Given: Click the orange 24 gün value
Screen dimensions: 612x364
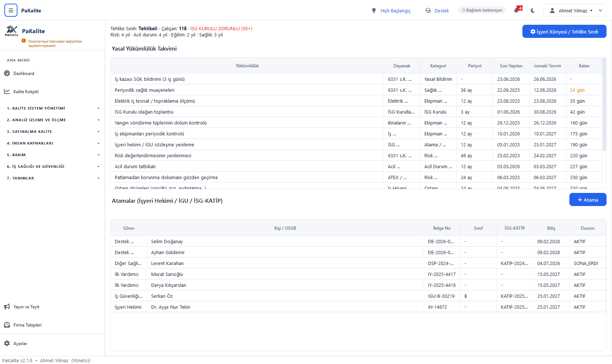Looking at the screenshot, I should point(577,90).
